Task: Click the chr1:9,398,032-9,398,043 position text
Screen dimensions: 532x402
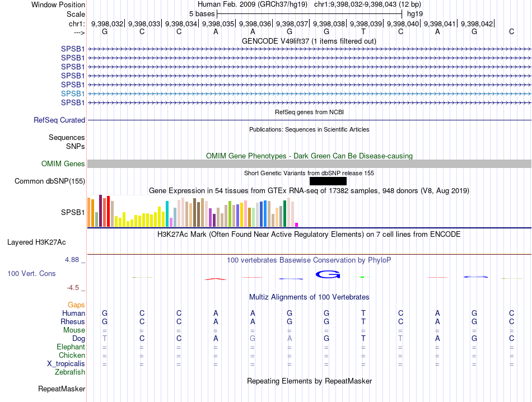Action: coord(367,4)
